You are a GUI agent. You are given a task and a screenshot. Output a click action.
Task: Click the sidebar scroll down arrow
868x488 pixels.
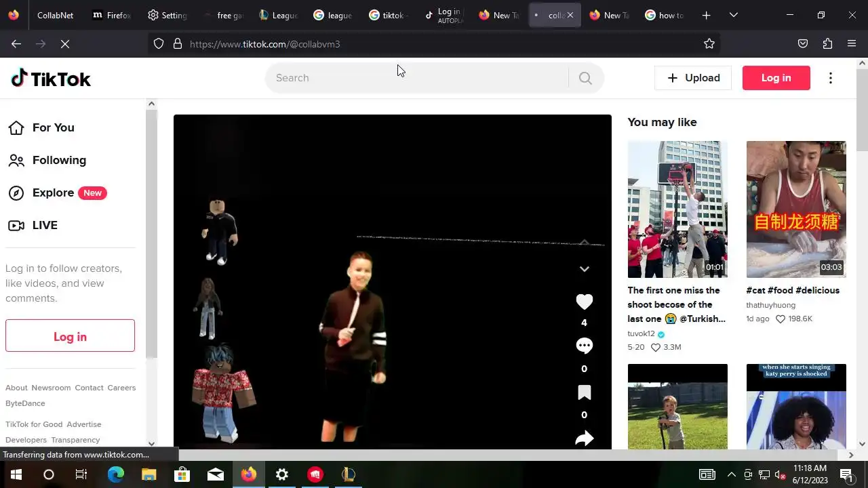[x=151, y=443]
